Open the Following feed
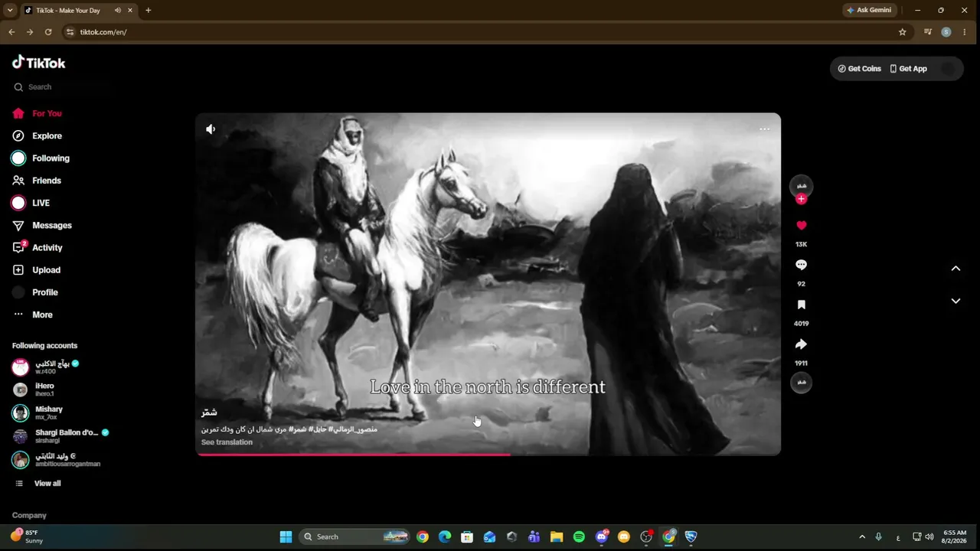This screenshot has height=551, width=980. [x=51, y=158]
